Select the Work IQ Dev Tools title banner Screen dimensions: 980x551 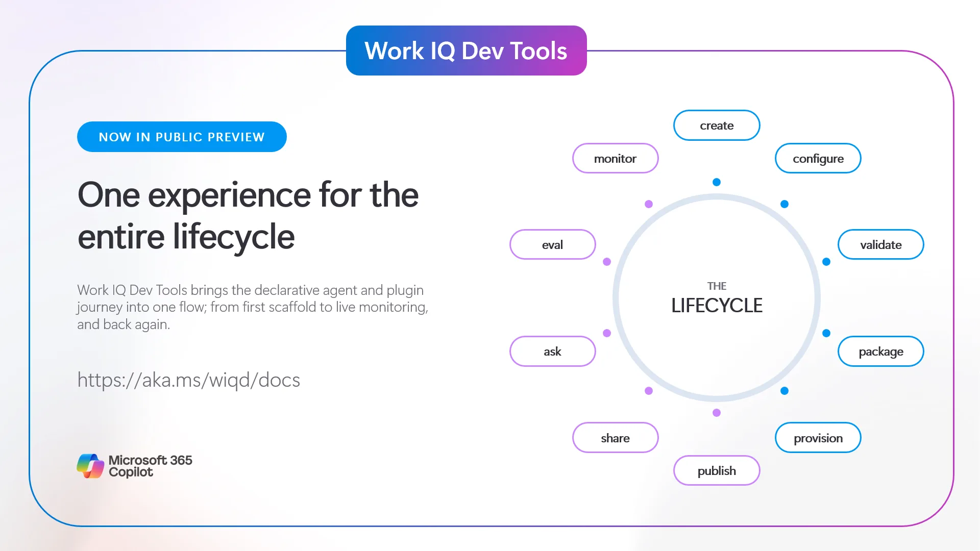(x=466, y=51)
